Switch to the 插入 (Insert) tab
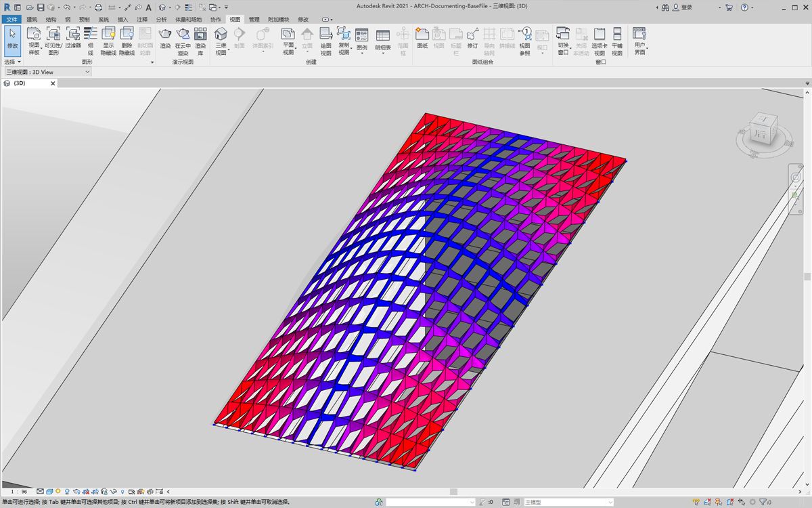 pyautogui.click(x=122, y=20)
